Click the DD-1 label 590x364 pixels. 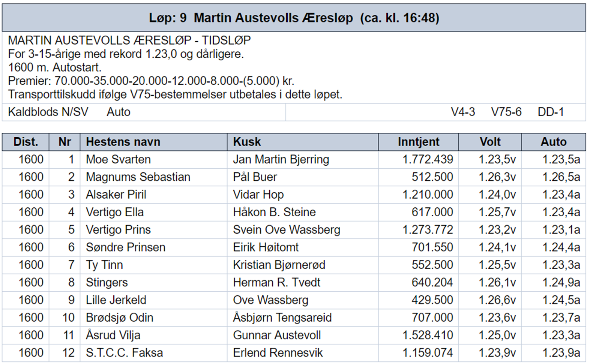click(551, 112)
